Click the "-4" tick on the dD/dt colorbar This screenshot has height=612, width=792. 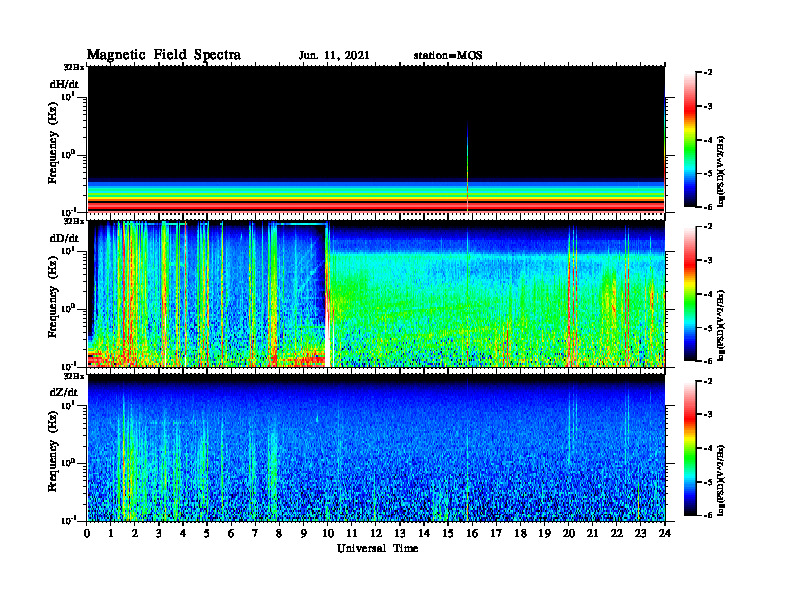pos(708,294)
